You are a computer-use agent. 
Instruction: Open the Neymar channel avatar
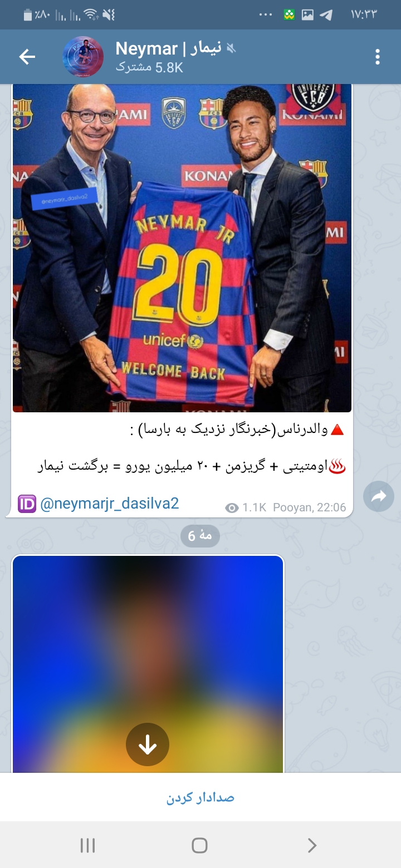click(84, 56)
